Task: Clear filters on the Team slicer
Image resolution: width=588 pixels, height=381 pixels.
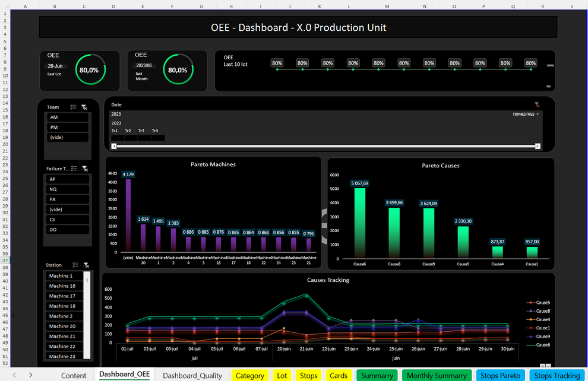Action: click(x=85, y=107)
